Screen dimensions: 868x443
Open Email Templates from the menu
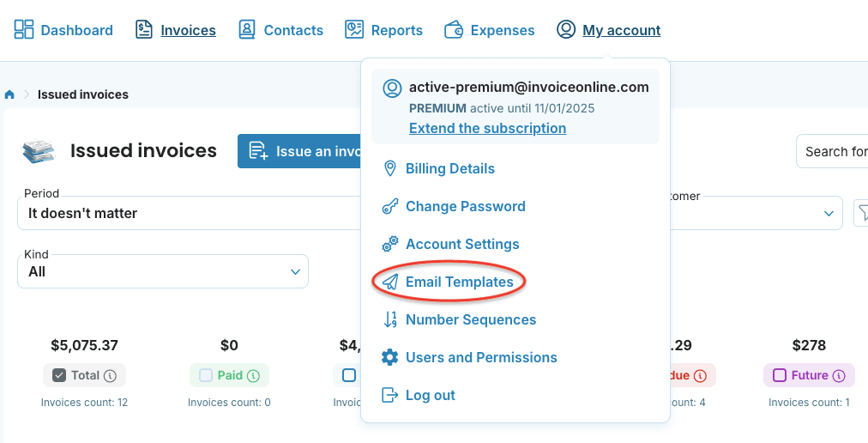[x=459, y=282]
